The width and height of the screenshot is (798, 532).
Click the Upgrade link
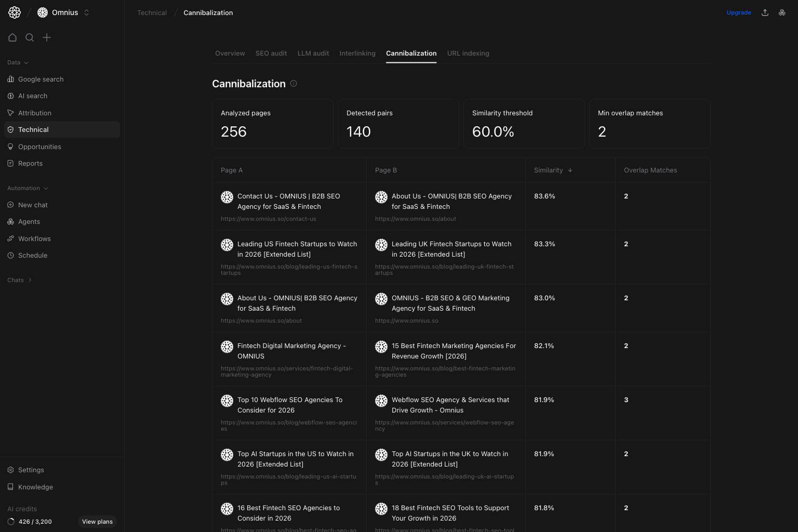tap(739, 12)
